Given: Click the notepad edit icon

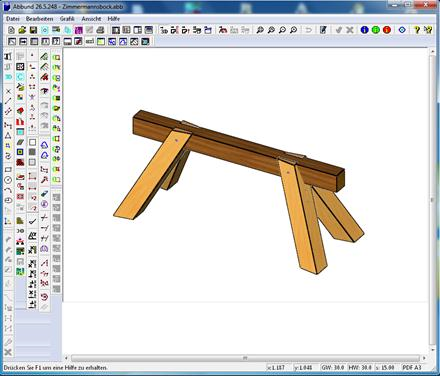Looking at the screenshot, I should (x=323, y=30).
